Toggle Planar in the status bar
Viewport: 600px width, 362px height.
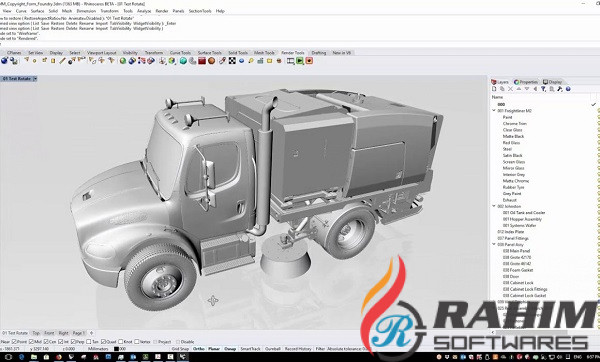tap(214, 349)
